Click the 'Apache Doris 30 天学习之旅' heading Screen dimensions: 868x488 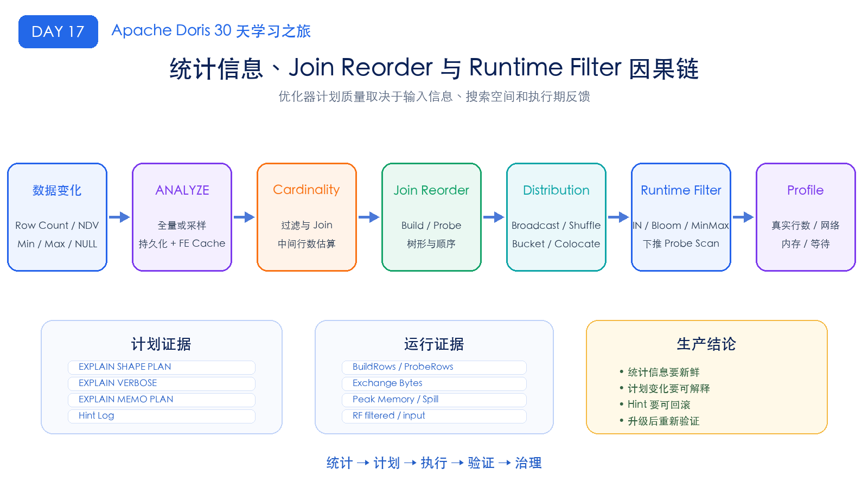[x=211, y=31]
